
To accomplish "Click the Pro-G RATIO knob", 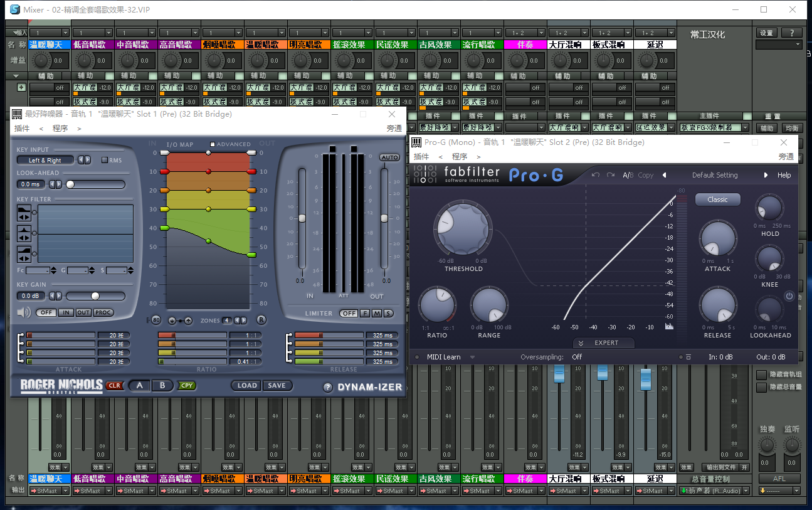I will pyautogui.click(x=437, y=306).
